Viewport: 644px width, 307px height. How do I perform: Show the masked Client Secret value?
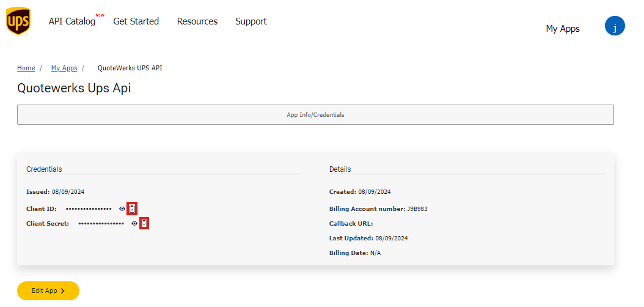134,223
